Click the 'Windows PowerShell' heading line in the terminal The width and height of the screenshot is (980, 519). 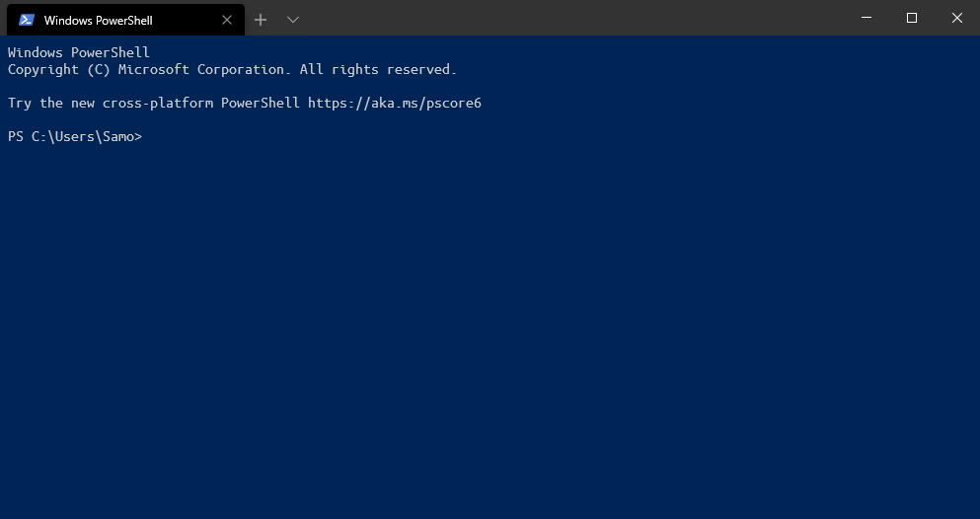click(79, 52)
